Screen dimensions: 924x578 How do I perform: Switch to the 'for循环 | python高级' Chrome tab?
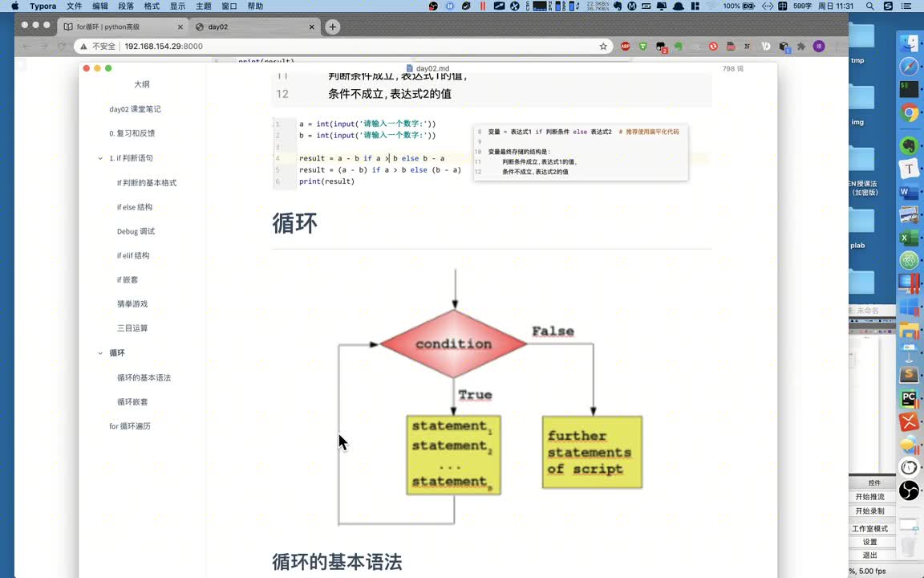click(x=124, y=26)
